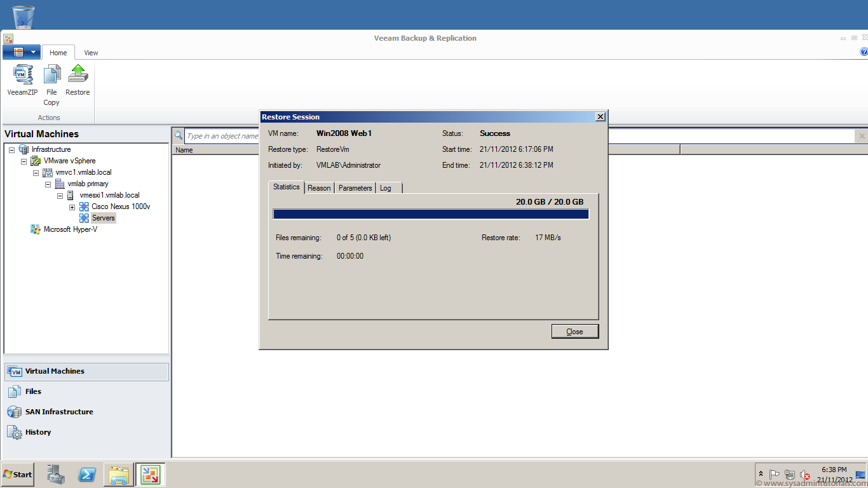Click the Start button
The height and width of the screenshot is (488, 868).
pos(18,475)
